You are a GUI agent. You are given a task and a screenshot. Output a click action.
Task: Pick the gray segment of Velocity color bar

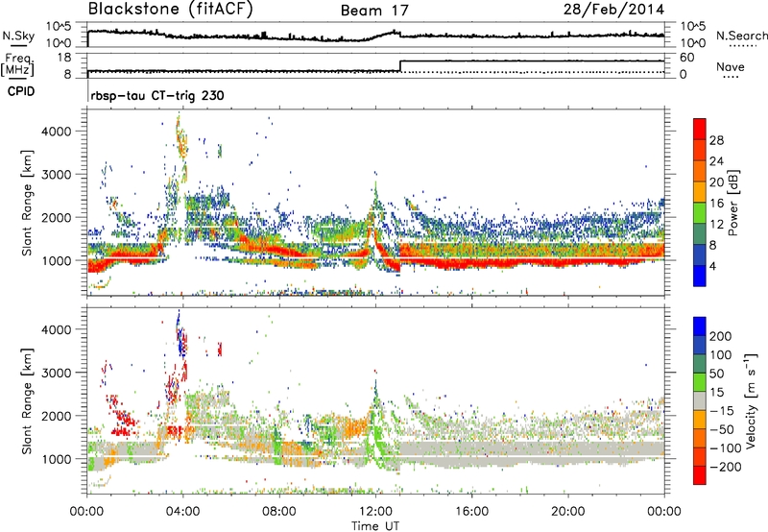(700, 401)
